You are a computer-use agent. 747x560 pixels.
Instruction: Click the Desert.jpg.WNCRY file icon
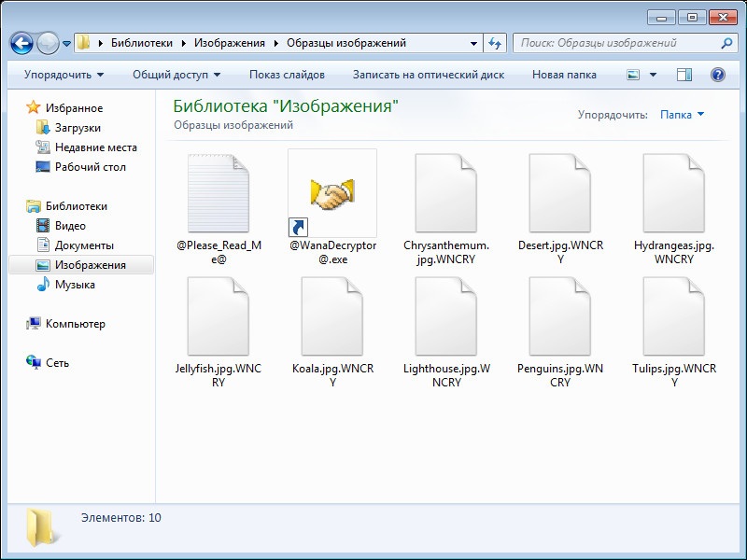click(x=560, y=194)
